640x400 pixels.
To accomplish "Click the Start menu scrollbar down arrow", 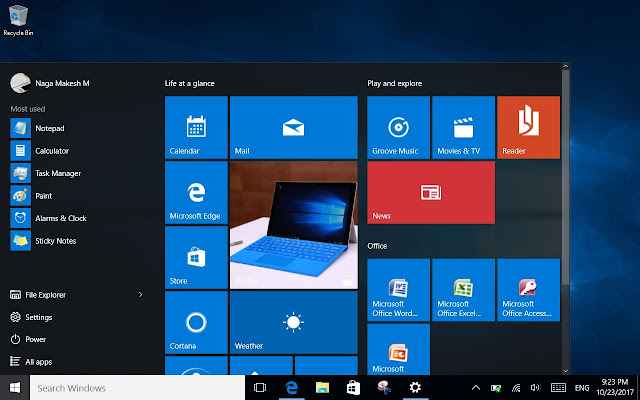I will pyautogui.click(x=565, y=371).
